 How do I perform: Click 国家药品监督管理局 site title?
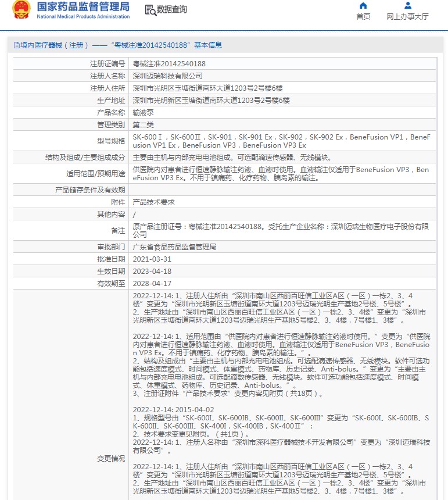click(83, 7)
